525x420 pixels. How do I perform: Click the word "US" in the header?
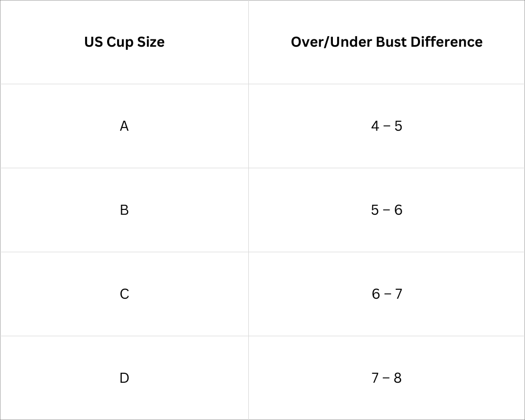(x=93, y=42)
